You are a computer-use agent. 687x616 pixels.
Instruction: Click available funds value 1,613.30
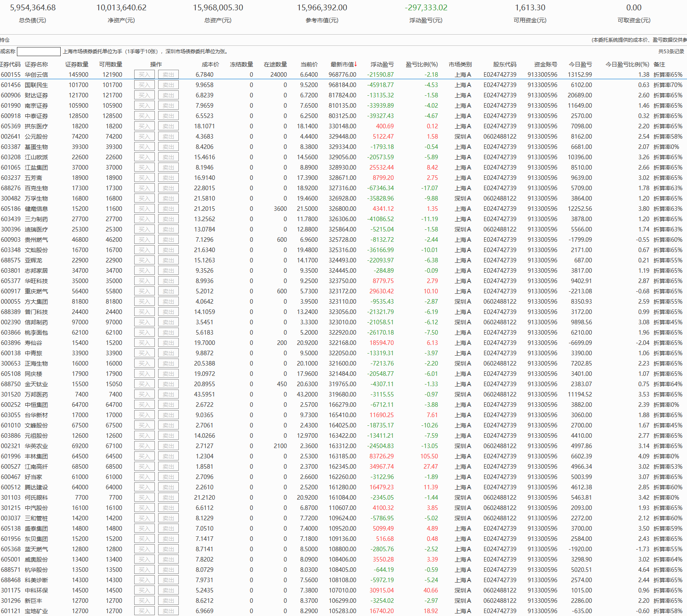pos(530,8)
